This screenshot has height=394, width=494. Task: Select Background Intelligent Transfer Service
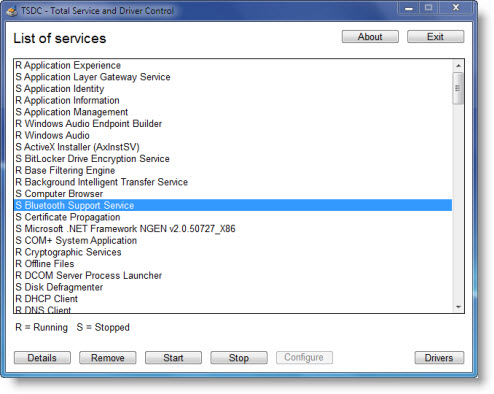click(x=233, y=182)
